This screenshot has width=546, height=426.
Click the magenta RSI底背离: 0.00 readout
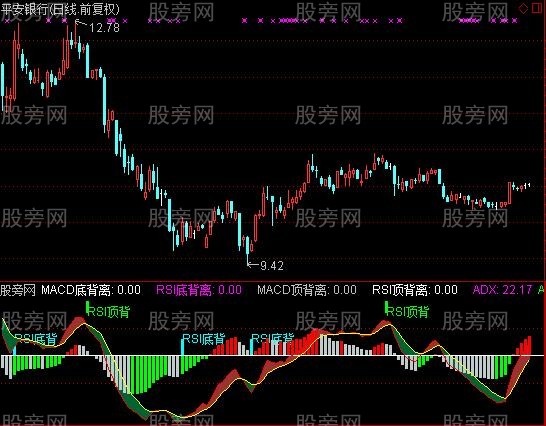[x=199, y=290]
